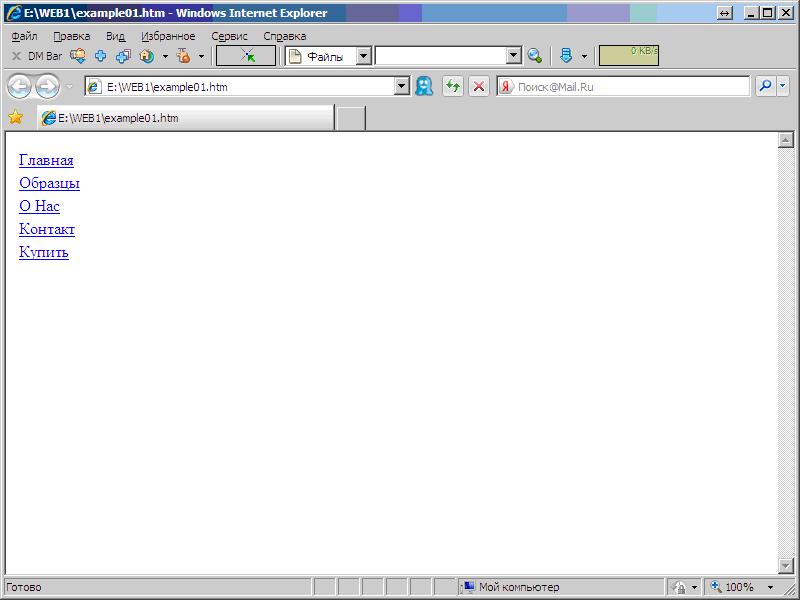Image resolution: width=800 pixels, height=600 pixels.
Task: Click the DM Bar tools settings icon
Action: click(x=183, y=56)
